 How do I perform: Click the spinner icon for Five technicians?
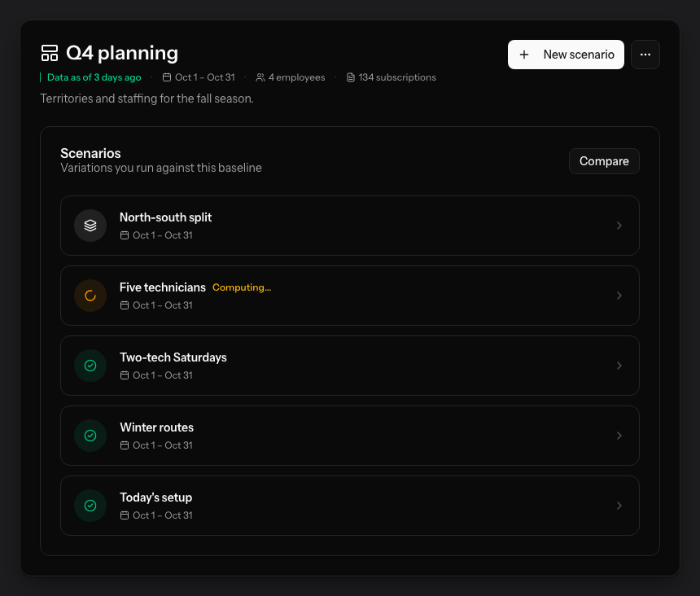pos(90,296)
